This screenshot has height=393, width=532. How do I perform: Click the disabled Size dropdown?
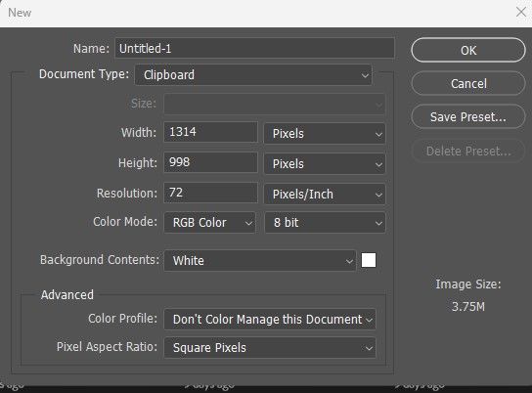click(x=275, y=104)
